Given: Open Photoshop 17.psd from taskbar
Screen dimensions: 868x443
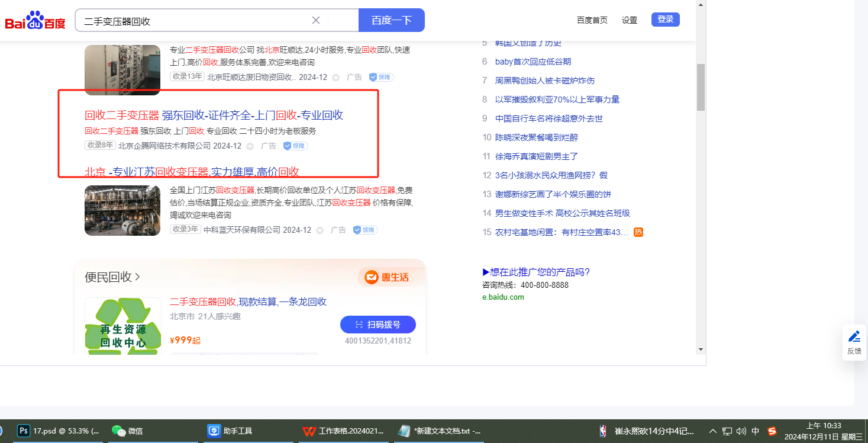Looking at the screenshot, I should pos(58,431).
